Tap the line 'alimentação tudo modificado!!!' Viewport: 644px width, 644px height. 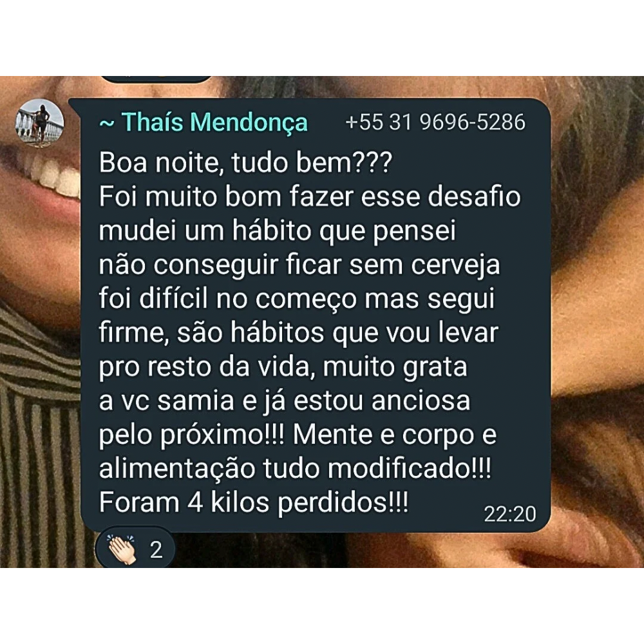click(x=295, y=468)
